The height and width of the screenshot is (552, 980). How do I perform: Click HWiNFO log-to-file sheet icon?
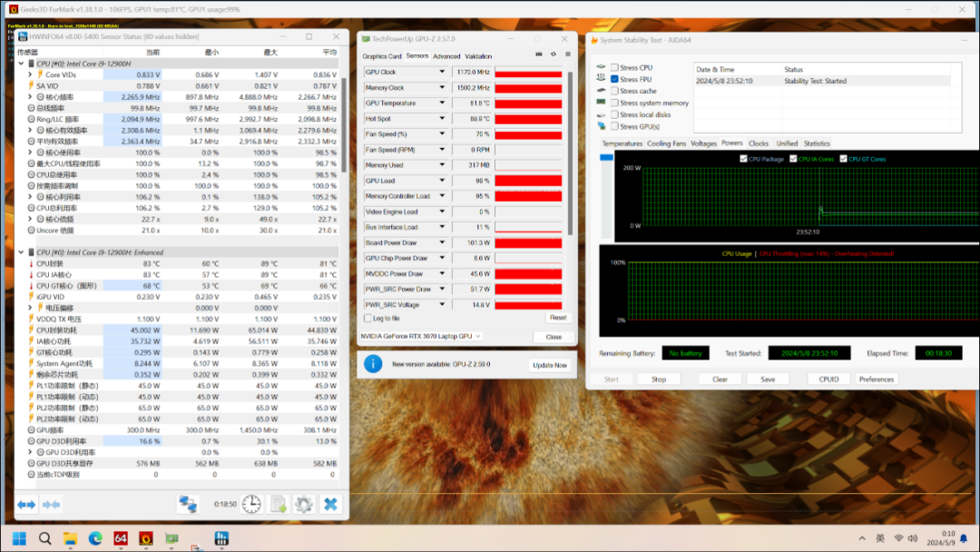point(279,504)
